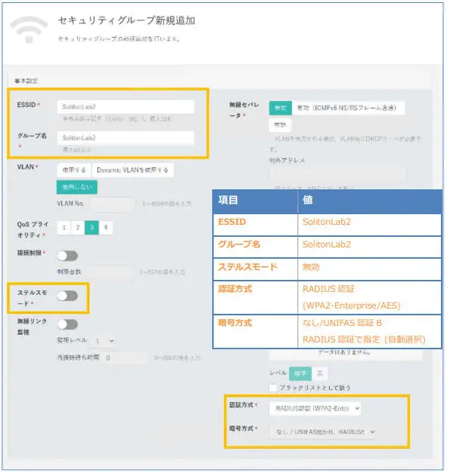Set QoS priority to 2
This screenshot has height=476, width=450.
coord(78,228)
